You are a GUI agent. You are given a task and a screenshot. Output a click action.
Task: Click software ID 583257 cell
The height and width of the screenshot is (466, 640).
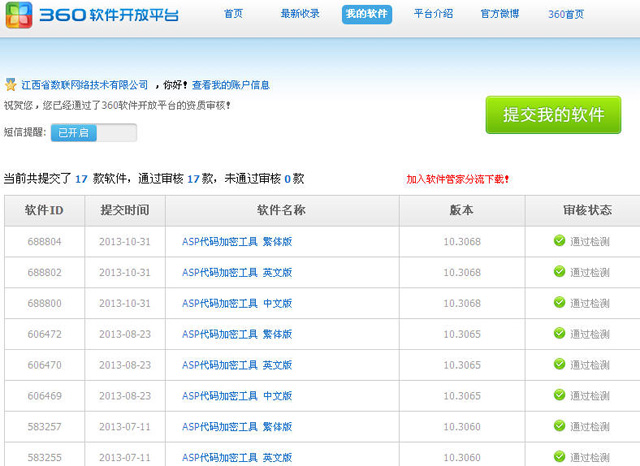pos(44,427)
